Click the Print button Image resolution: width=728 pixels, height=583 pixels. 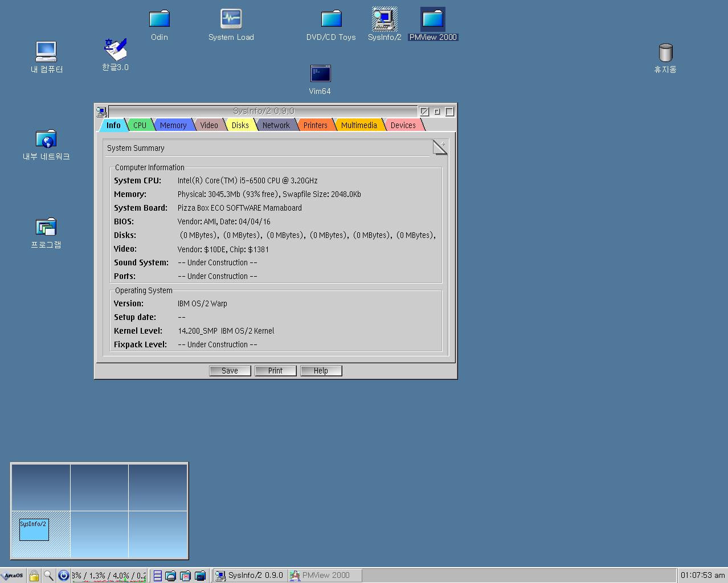coord(275,371)
